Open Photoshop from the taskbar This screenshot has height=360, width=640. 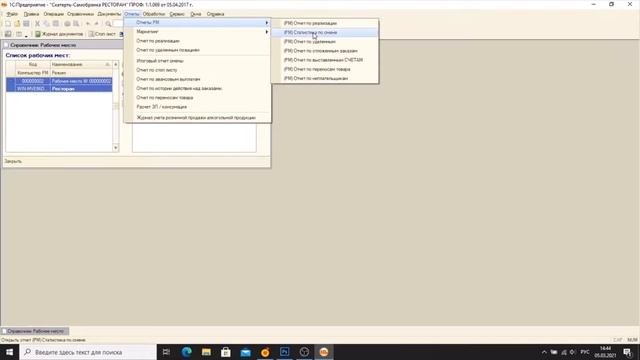pyautogui.click(x=284, y=352)
